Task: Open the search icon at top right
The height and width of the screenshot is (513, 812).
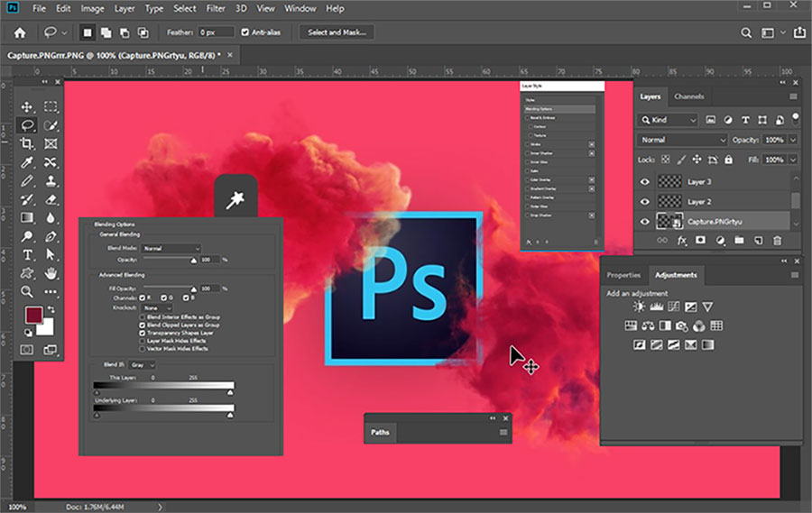Action: pos(746,33)
